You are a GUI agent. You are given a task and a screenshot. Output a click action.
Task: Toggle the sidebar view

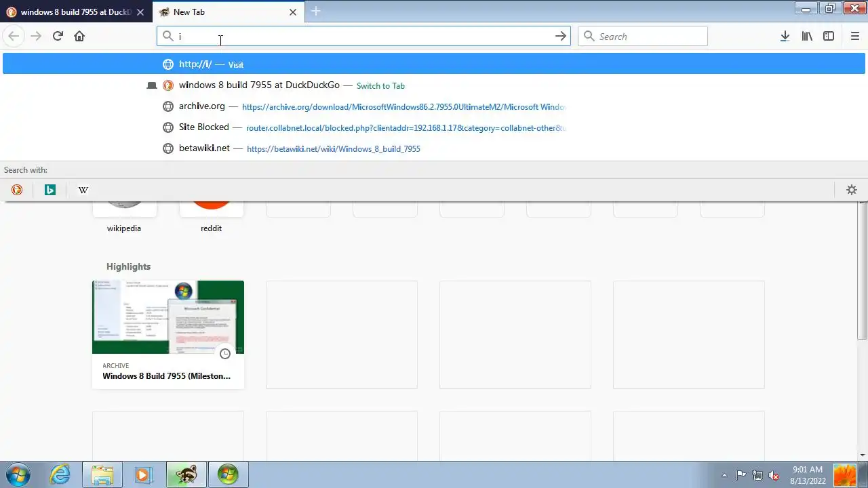point(829,36)
